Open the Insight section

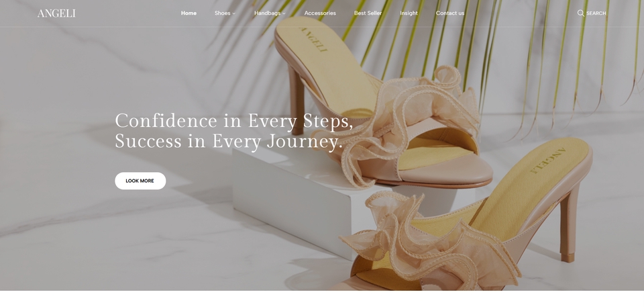409,13
